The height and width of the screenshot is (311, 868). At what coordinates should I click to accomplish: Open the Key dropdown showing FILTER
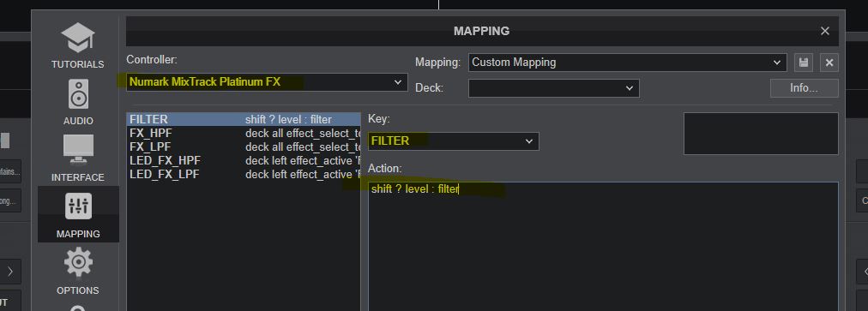(x=453, y=141)
